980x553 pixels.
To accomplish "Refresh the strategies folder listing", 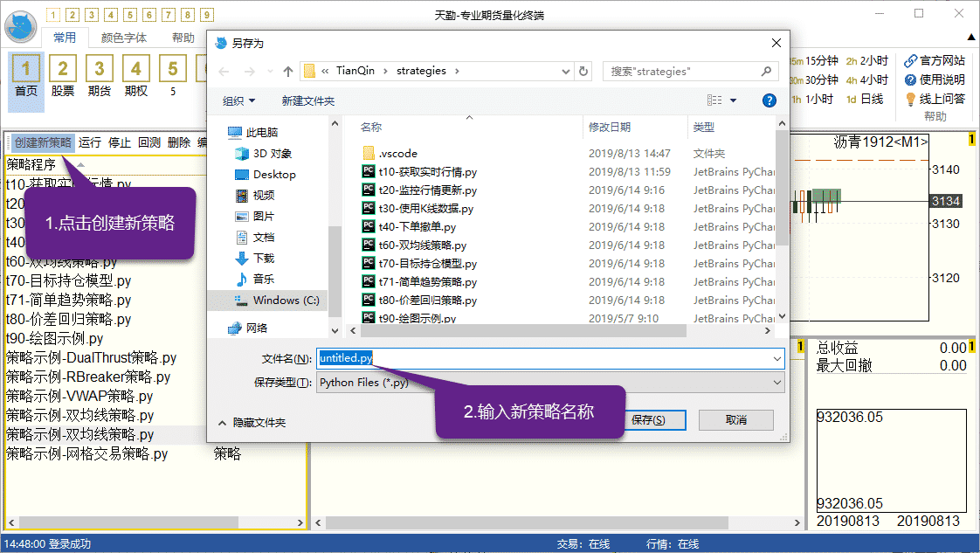I will coord(584,71).
